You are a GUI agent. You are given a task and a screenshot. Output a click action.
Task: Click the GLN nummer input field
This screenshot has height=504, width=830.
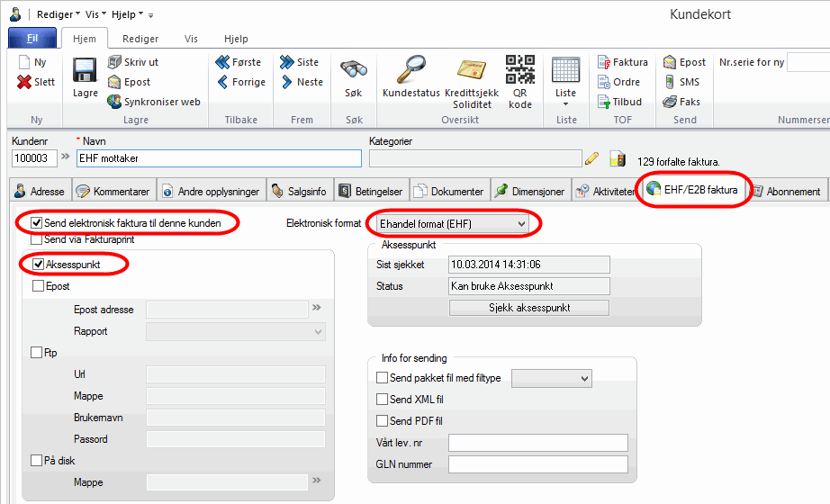(x=537, y=464)
